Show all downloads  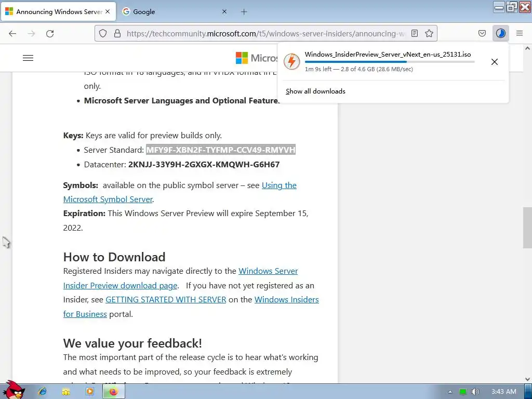tap(315, 91)
